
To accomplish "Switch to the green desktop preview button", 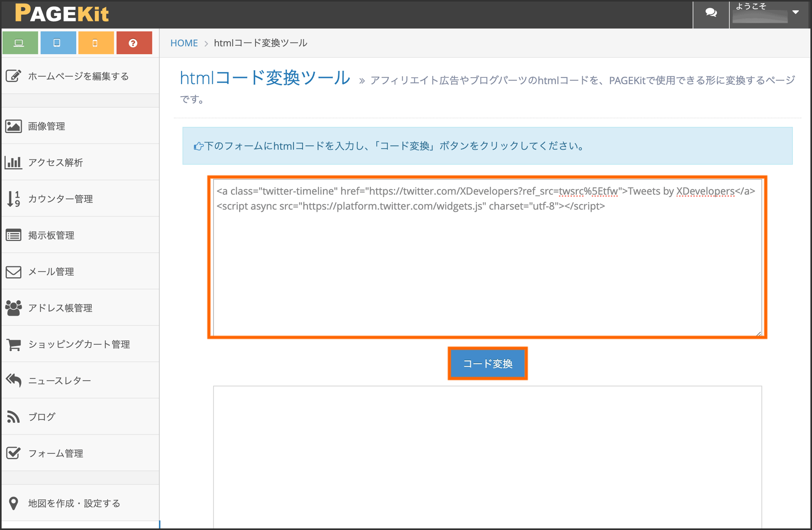I will pyautogui.click(x=20, y=43).
